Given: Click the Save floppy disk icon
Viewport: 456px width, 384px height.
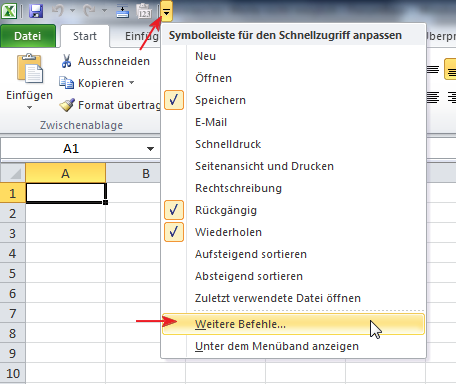Looking at the screenshot, I should (x=36, y=11).
